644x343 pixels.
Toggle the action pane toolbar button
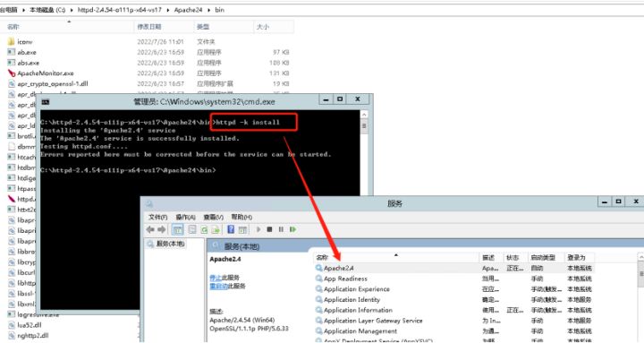tap(242, 229)
